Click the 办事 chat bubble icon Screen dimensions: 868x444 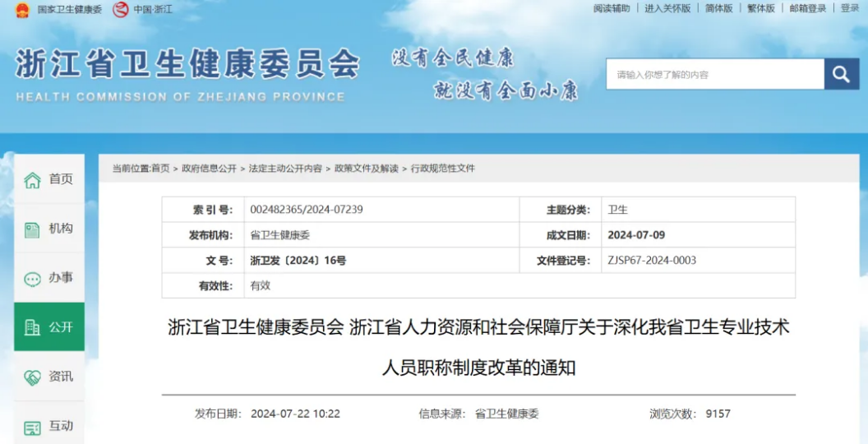pyautogui.click(x=32, y=279)
